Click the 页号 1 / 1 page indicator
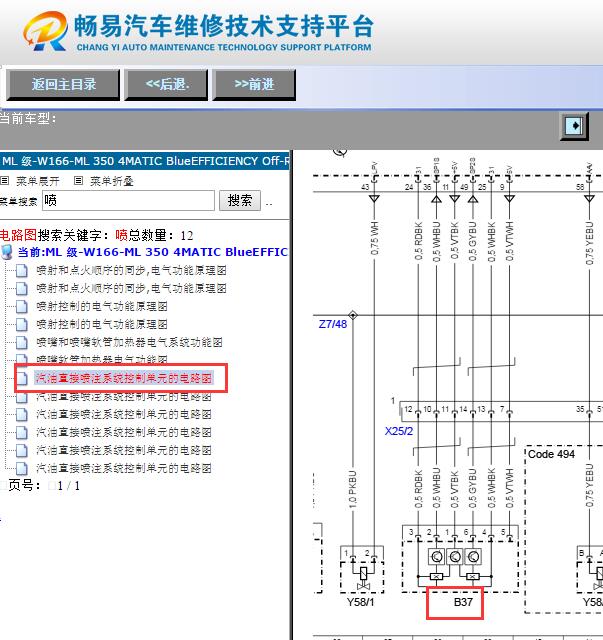This screenshot has width=603, height=640. 45,486
